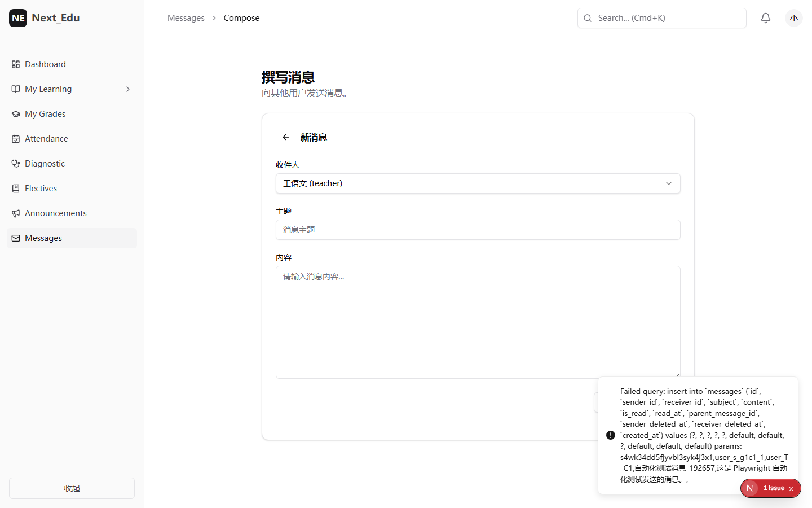Click the back arrow beside 新消息
Viewport: 812px width, 508px height.
286,137
